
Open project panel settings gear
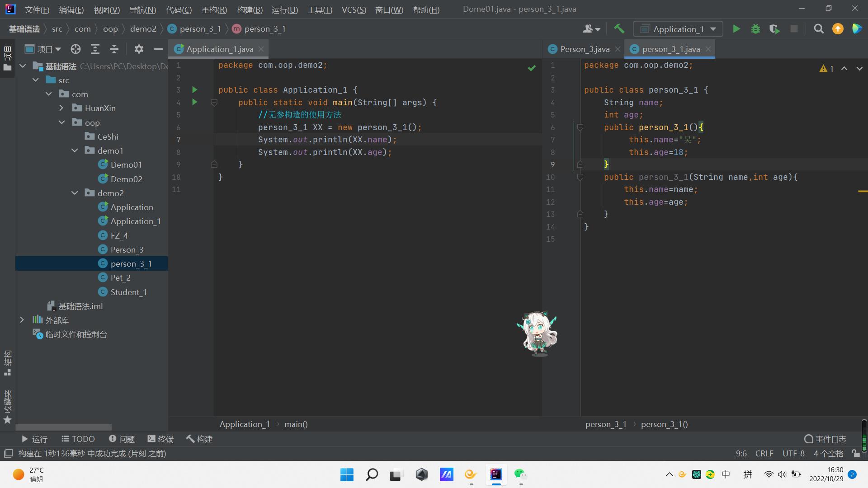(139, 49)
